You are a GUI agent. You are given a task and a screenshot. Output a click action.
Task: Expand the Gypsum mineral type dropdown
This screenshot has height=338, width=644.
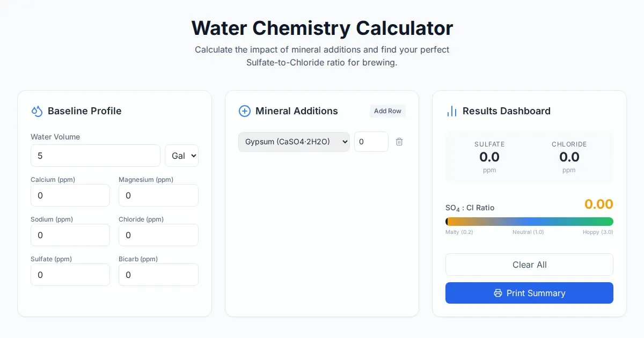coord(294,142)
